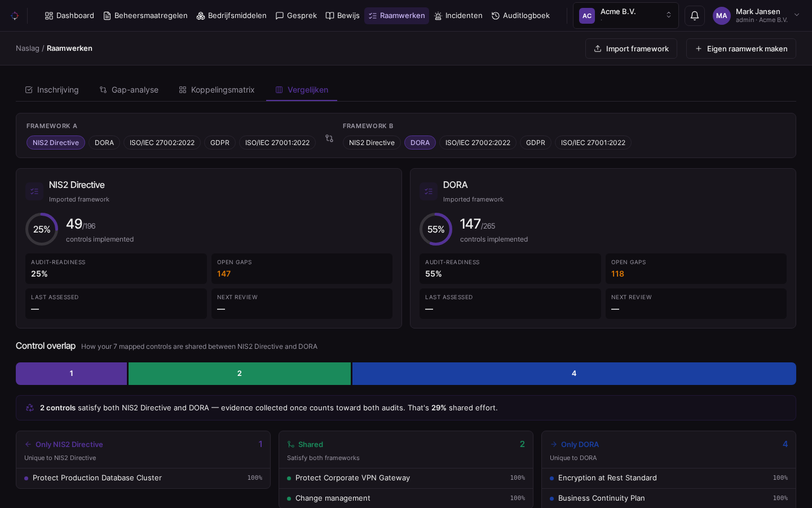Pick GDPR for Framework B
Screen dimensions: 812x508
coord(536,143)
